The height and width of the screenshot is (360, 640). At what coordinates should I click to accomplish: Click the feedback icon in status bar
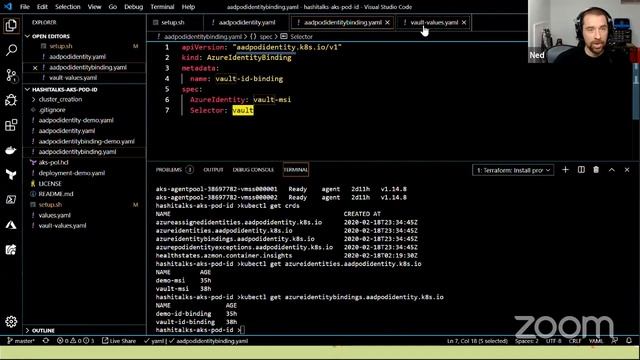614,341
